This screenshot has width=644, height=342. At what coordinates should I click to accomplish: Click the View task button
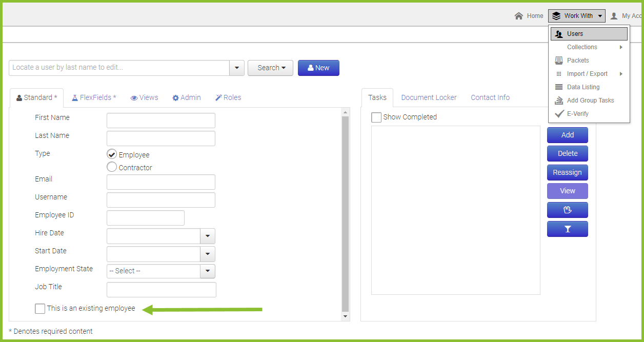(568, 191)
